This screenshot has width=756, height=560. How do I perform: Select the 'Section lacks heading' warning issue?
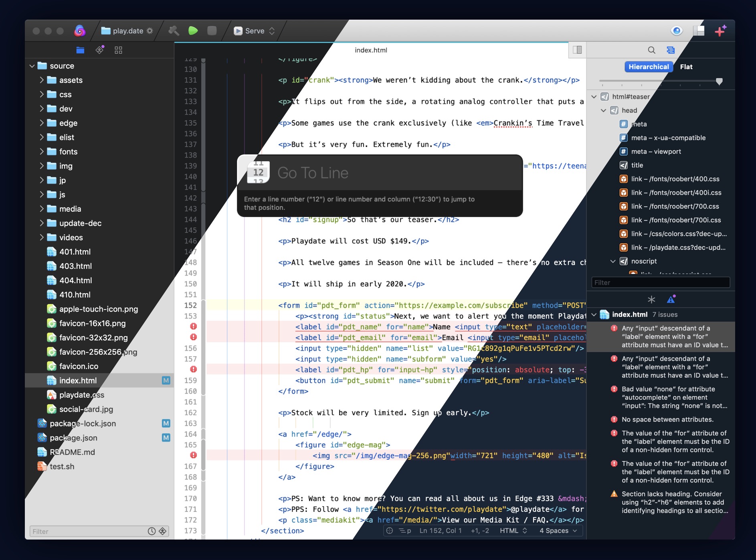click(x=661, y=502)
